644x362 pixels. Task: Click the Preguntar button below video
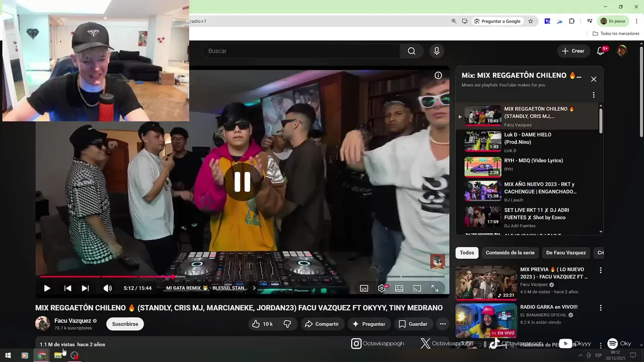tap(369, 324)
